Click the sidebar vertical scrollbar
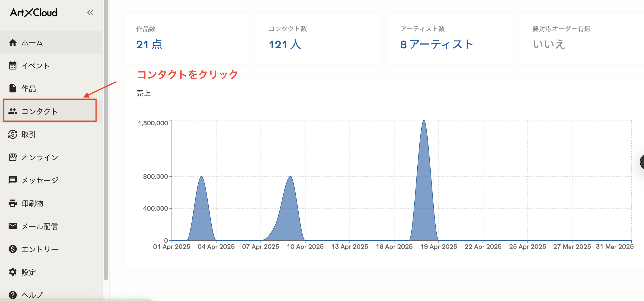The width and height of the screenshot is (644, 301). 106,140
